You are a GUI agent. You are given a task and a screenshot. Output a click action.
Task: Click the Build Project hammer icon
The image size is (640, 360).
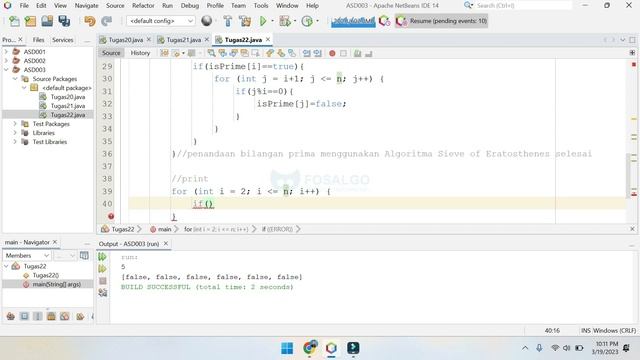(228, 21)
